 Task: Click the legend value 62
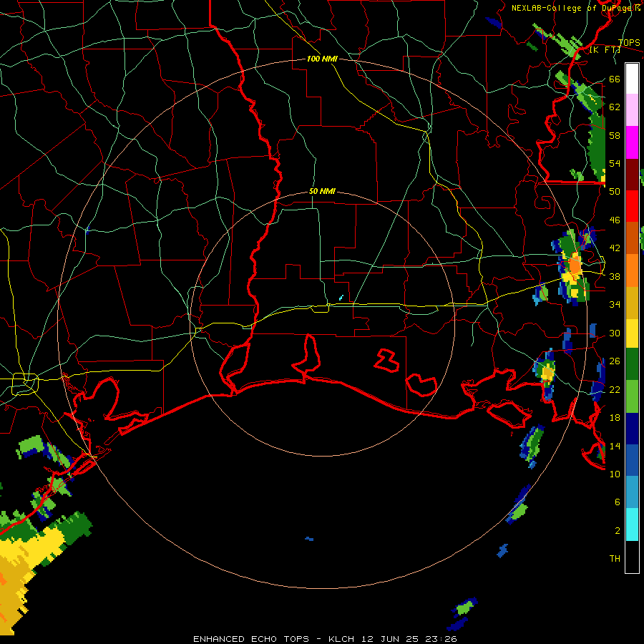tap(615, 107)
